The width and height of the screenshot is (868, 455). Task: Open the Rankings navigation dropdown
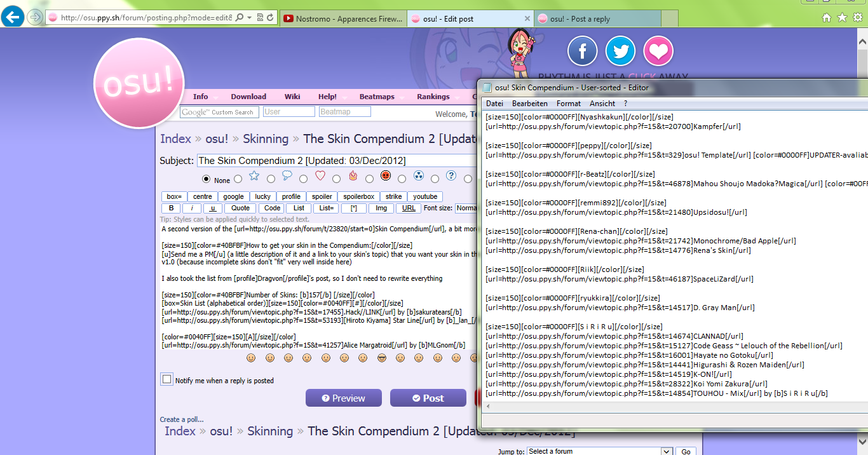pos(433,97)
